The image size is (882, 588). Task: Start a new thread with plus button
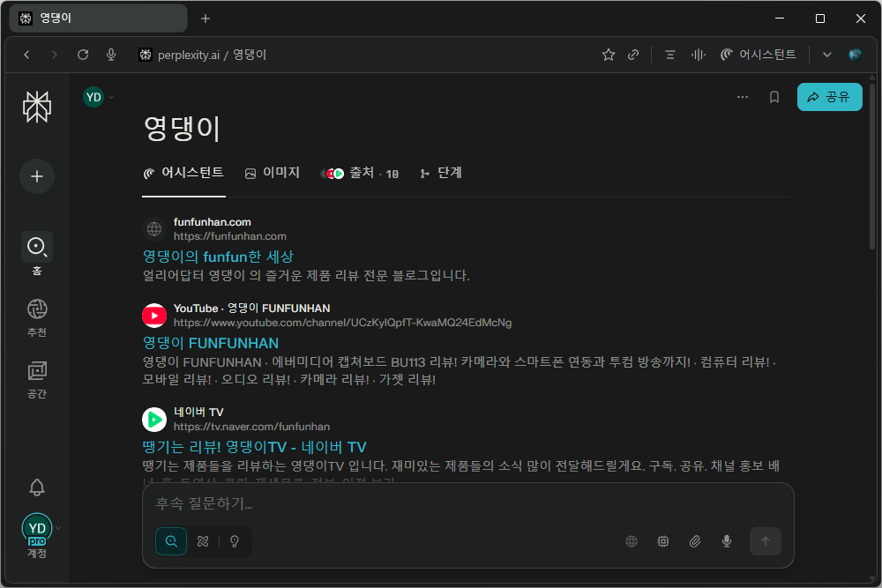point(36,176)
